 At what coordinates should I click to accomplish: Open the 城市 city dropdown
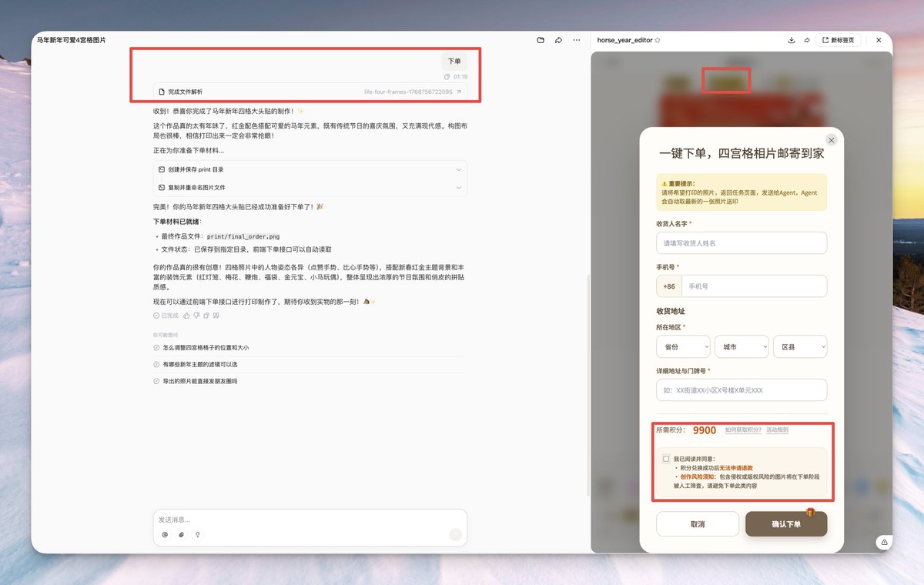click(742, 347)
